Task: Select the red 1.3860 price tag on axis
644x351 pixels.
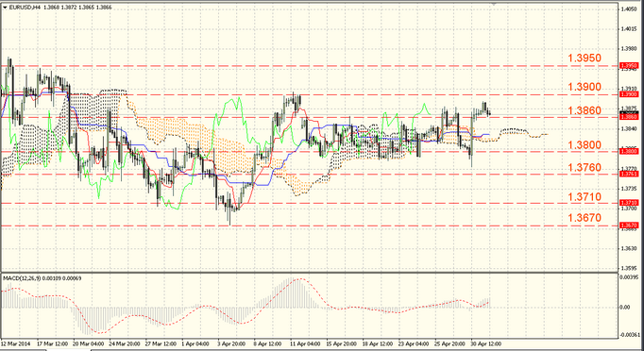Action: pyautogui.click(x=629, y=117)
